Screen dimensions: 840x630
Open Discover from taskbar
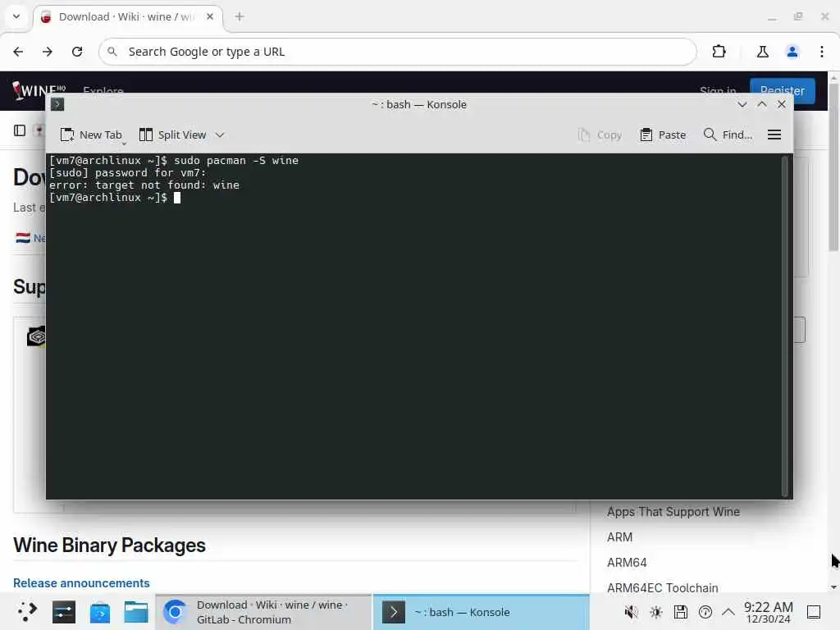(x=99, y=612)
